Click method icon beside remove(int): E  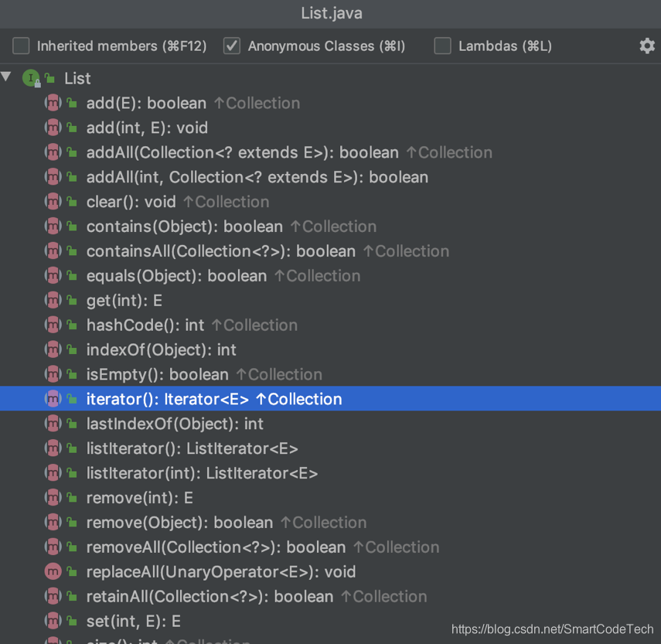[53, 497]
